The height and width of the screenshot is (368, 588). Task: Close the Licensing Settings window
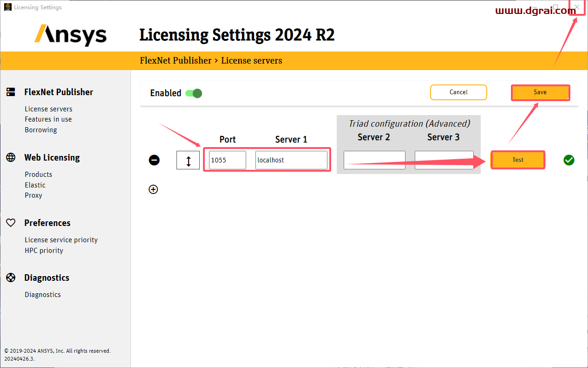pos(577,7)
